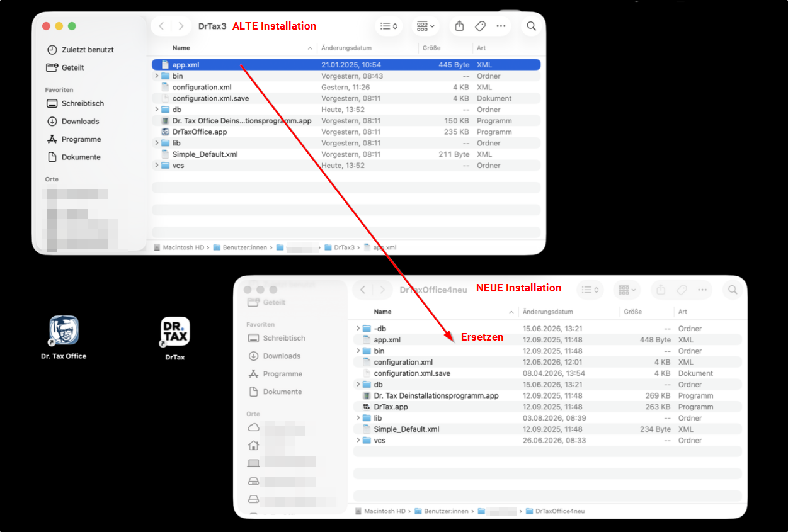The width and height of the screenshot is (788, 532).
Task: Open Programme in DrTax3 sidebar
Action: click(74, 139)
